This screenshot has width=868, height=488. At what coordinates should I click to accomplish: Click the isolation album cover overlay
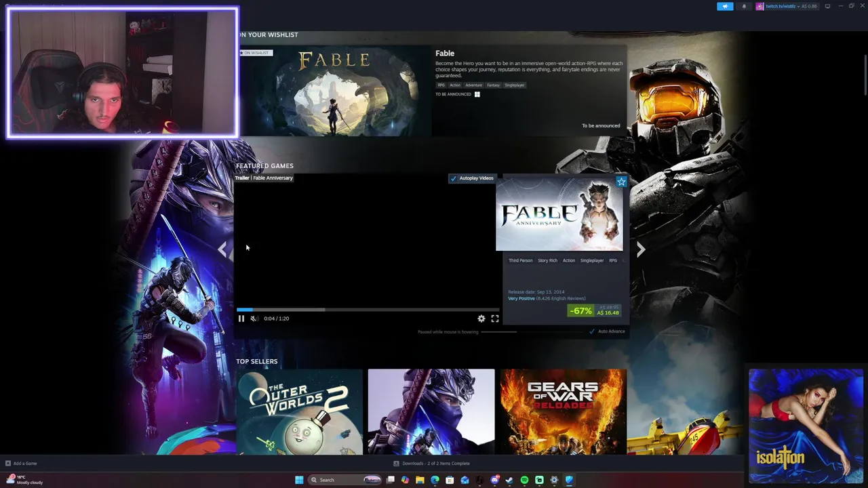(806, 426)
